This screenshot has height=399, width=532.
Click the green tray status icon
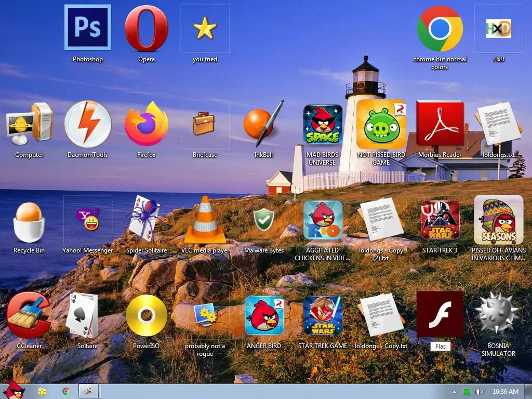[x=467, y=392]
